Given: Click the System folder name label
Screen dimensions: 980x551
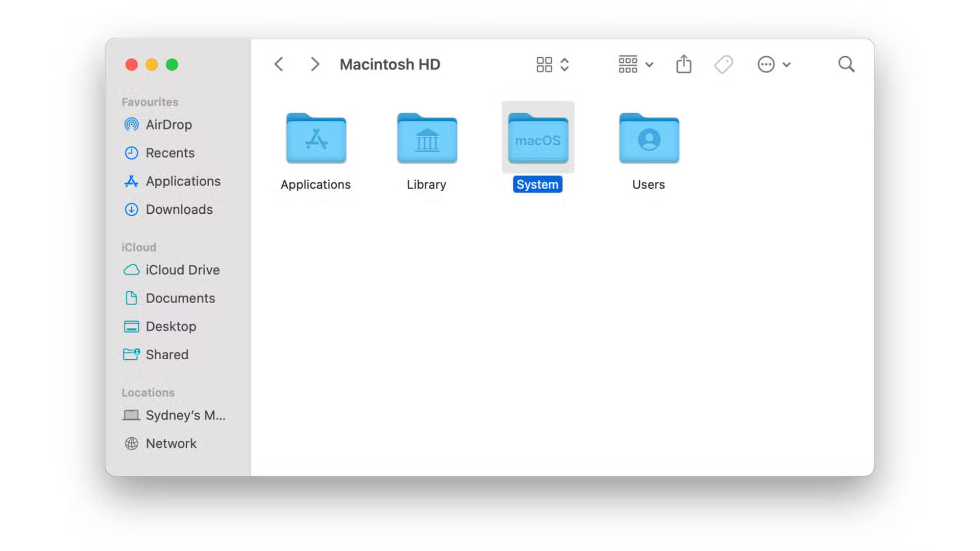Looking at the screenshot, I should click(537, 185).
